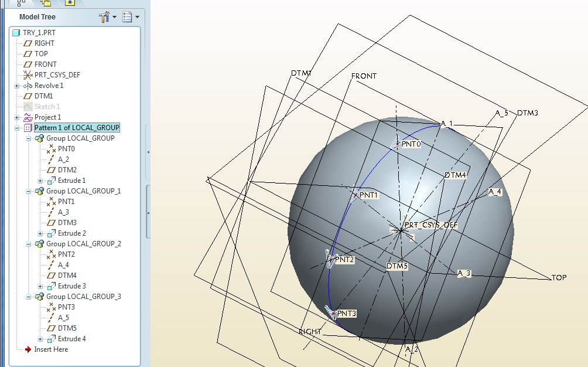Expand the Revolve 1 feature node

tap(17, 86)
